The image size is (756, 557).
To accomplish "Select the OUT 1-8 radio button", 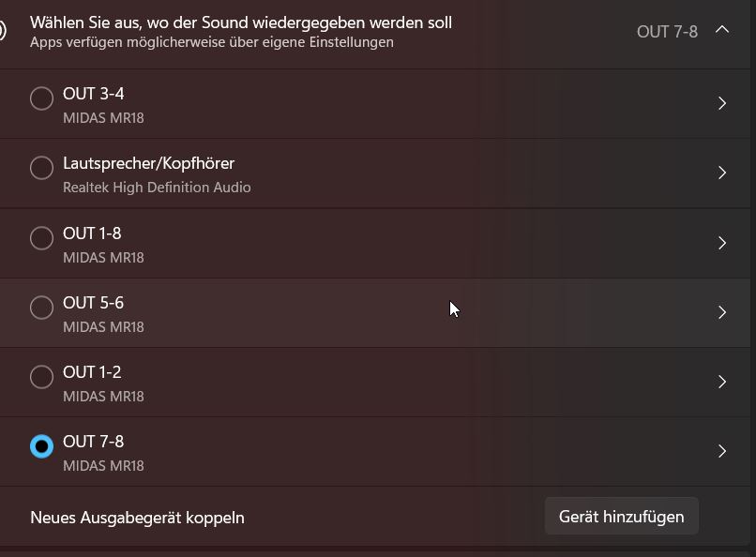I will (x=41, y=238).
